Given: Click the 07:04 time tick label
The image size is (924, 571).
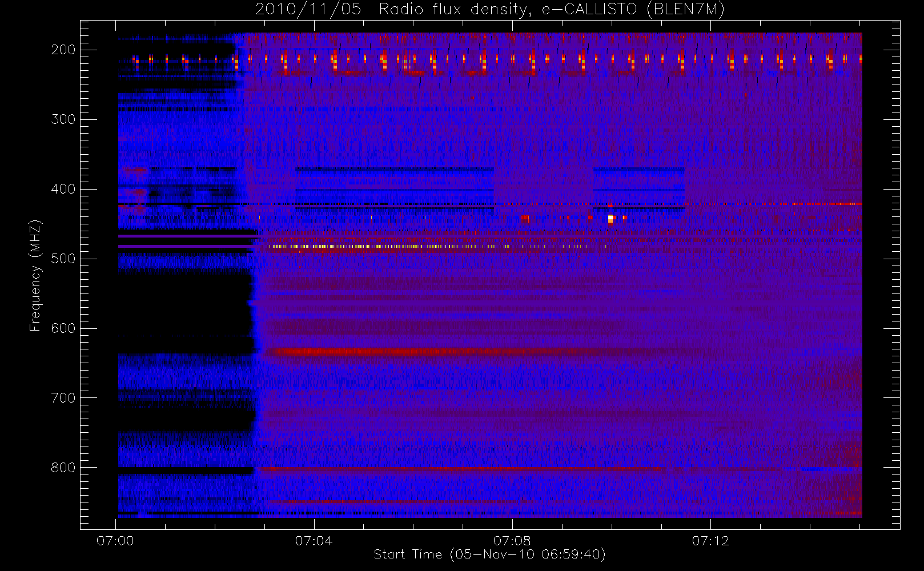Looking at the screenshot, I should 314,541.
